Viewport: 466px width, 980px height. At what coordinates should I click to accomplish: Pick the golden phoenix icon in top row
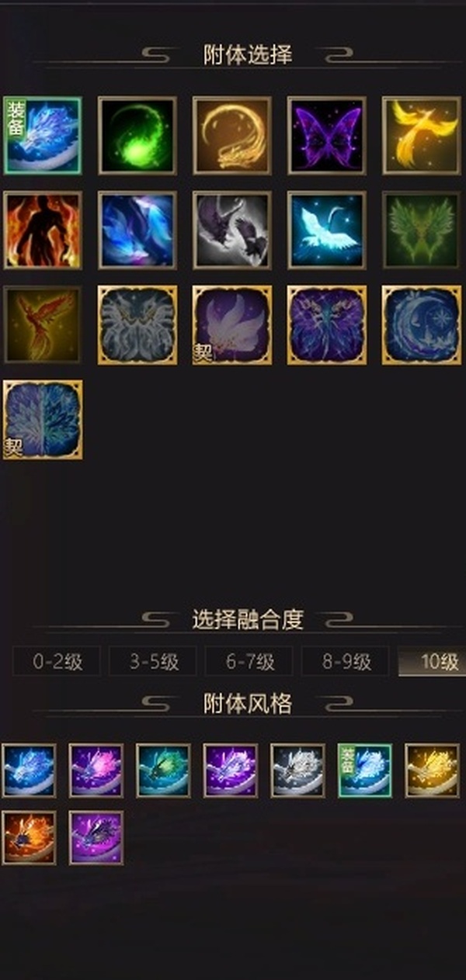[422, 135]
